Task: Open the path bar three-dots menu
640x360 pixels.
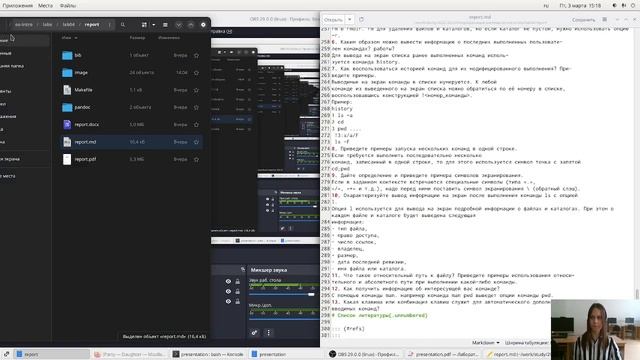Action: [x=109, y=25]
